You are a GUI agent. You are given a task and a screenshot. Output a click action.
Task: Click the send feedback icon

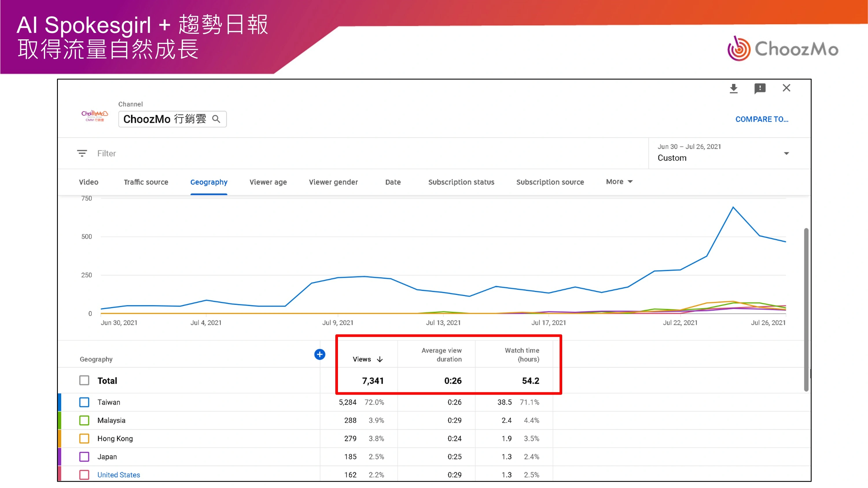pyautogui.click(x=760, y=88)
